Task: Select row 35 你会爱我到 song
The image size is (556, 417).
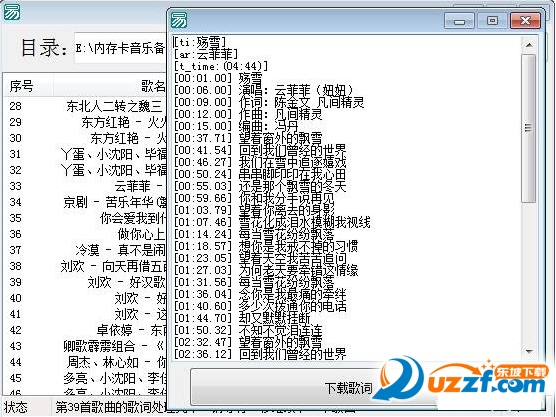Action: (85, 218)
